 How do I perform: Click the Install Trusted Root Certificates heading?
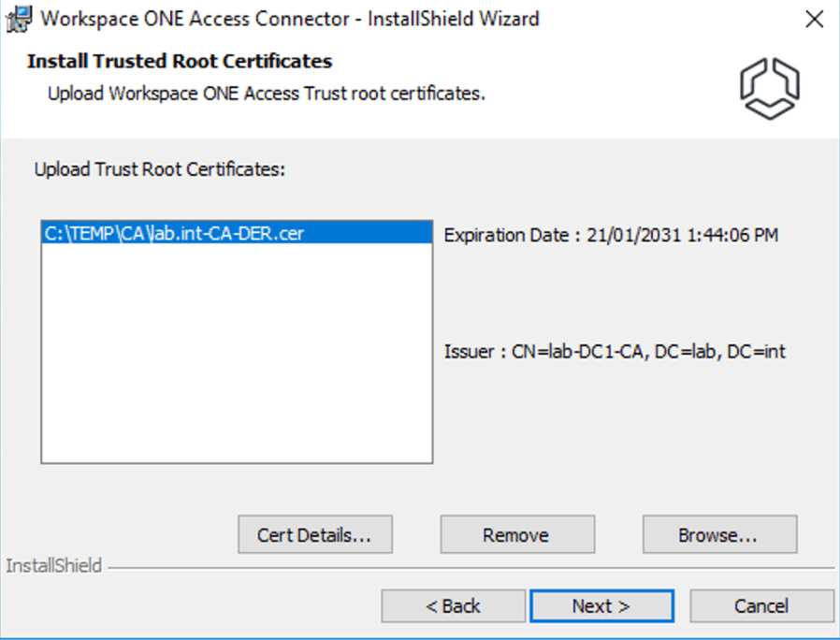(180, 62)
